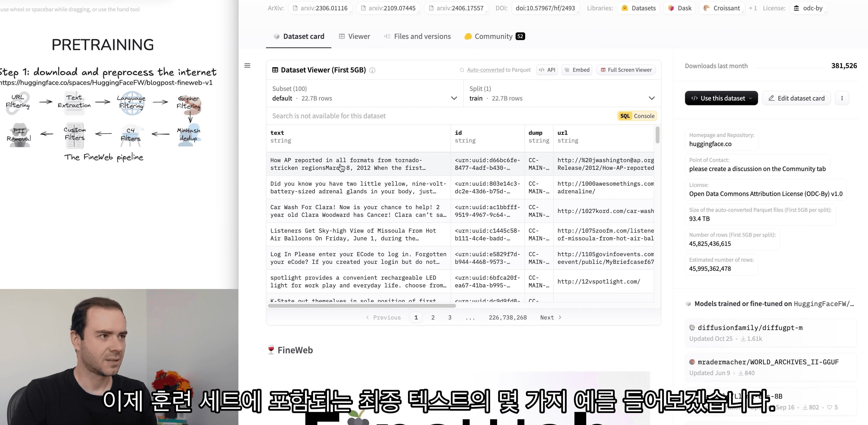Open the huggingface.co homepage link
The width and height of the screenshot is (868, 425).
[x=710, y=144]
